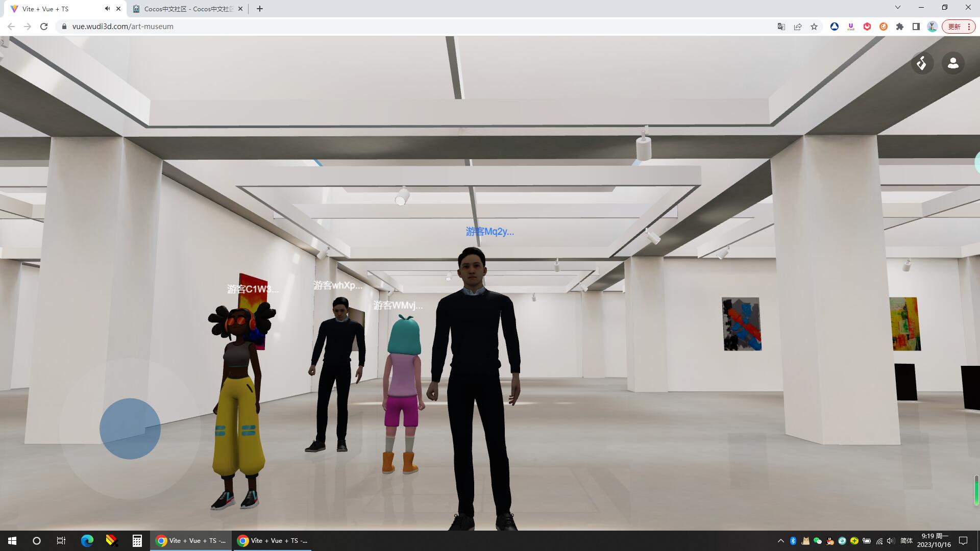Click the translate page icon in address bar
The image size is (980, 551).
[781, 27]
